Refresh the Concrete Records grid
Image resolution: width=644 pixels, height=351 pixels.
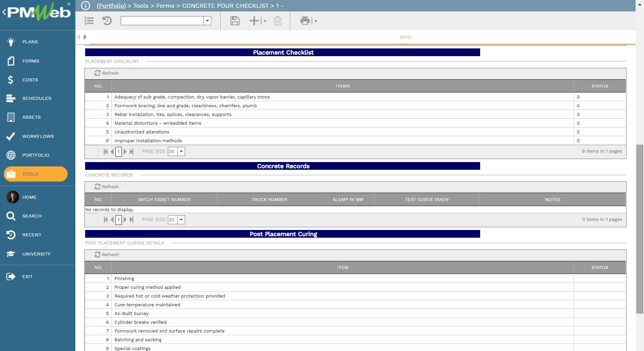tap(107, 187)
